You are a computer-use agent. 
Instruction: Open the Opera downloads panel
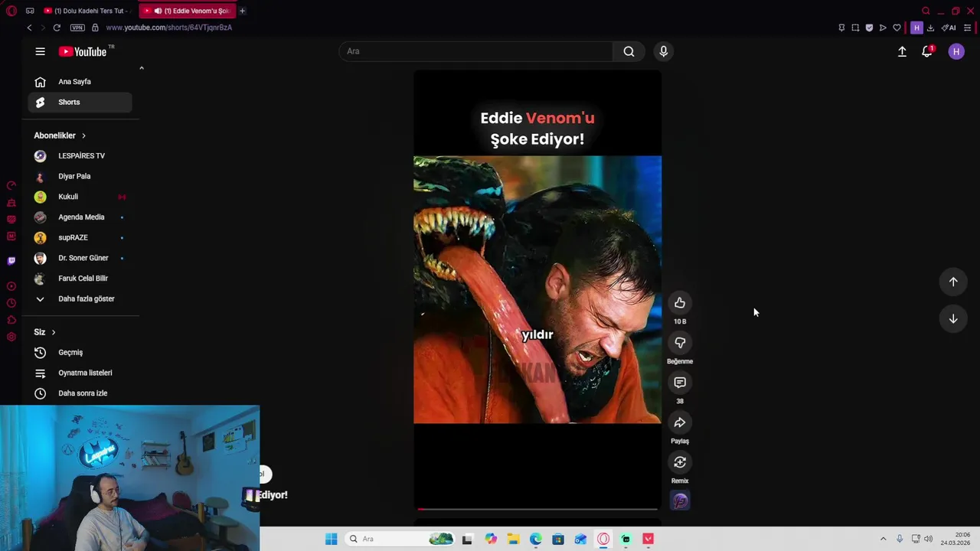point(930,28)
